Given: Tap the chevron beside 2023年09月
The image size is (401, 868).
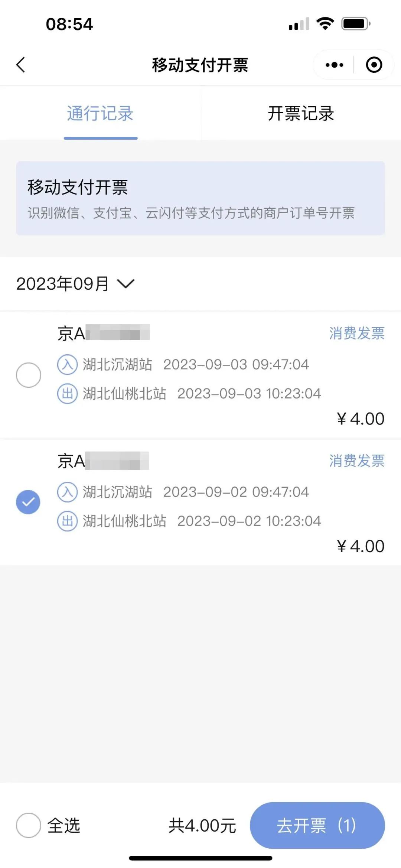Looking at the screenshot, I should click(125, 284).
